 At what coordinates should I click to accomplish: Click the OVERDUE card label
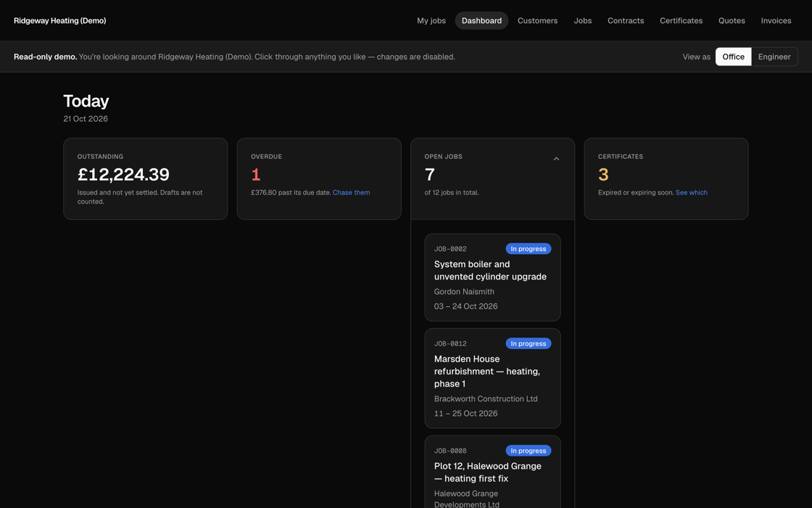click(266, 157)
